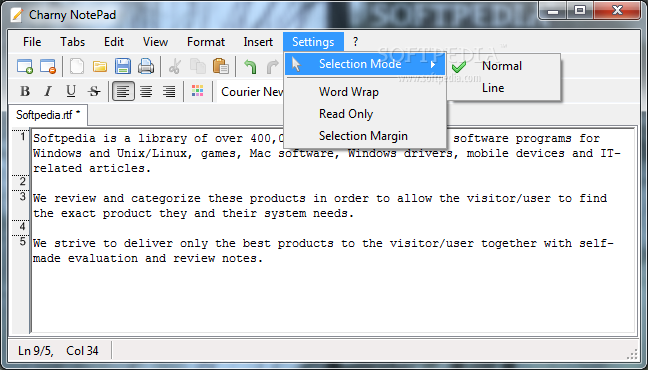Click line number 1 in margin

pos(23,137)
